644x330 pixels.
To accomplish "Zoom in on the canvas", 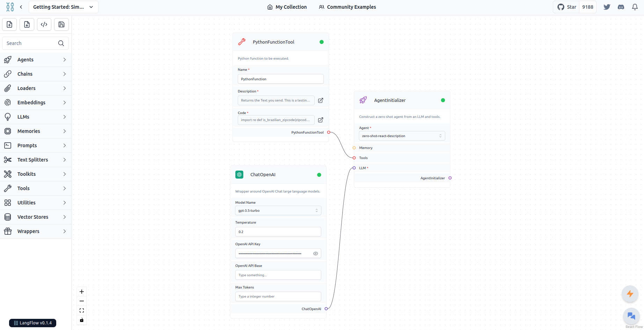I will (82, 292).
